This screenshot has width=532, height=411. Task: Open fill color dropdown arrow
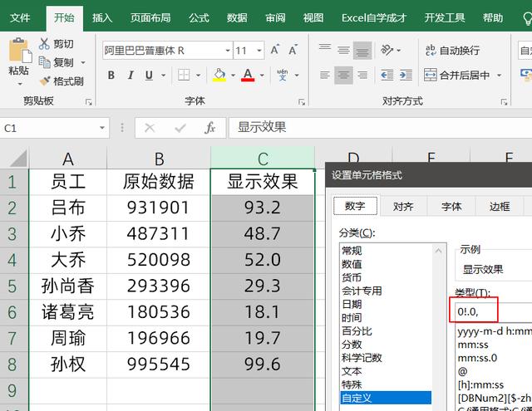(x=233, y=75)
